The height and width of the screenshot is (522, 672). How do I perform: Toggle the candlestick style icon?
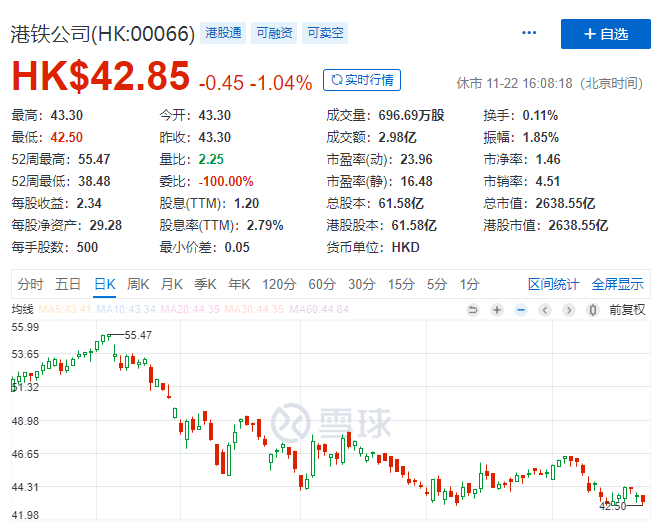(593, 310)
